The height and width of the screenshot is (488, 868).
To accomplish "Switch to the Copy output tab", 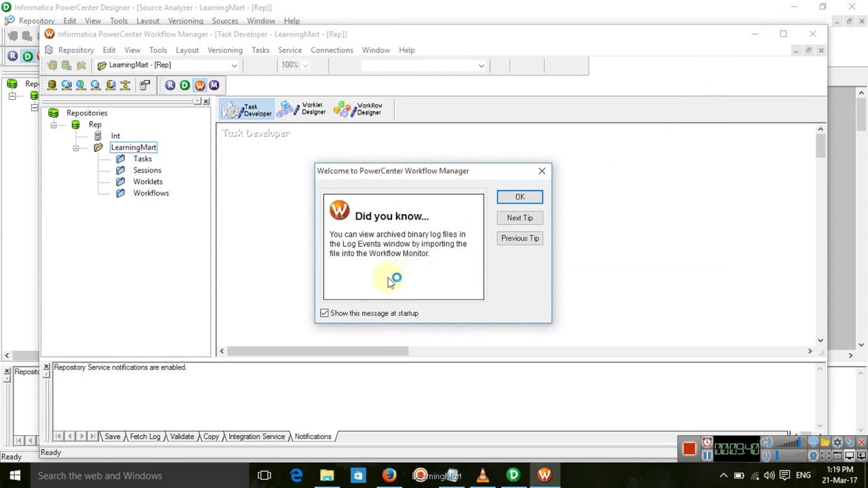I will click(211, 436).
